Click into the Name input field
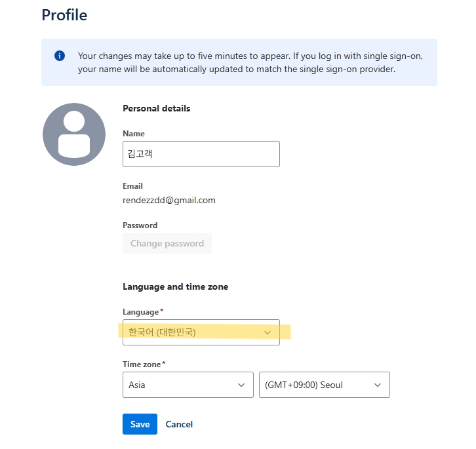 [x=201, y=154]
